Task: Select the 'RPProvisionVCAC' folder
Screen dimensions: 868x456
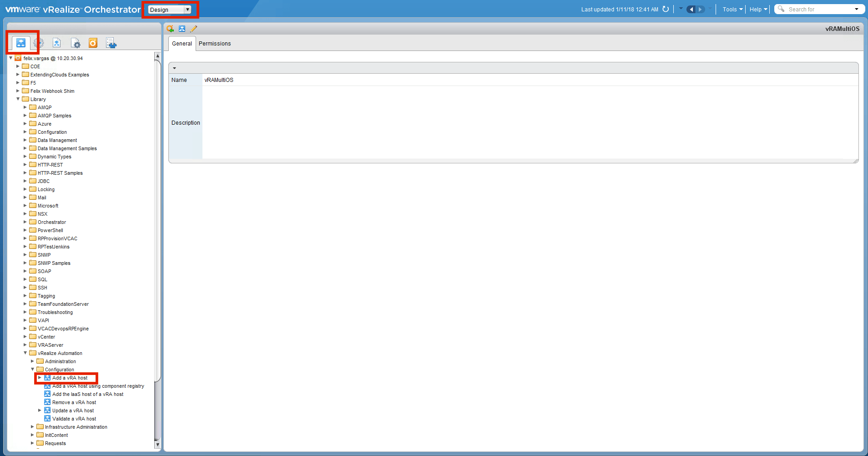Action: pyautogui.click(x=57, y=238)
